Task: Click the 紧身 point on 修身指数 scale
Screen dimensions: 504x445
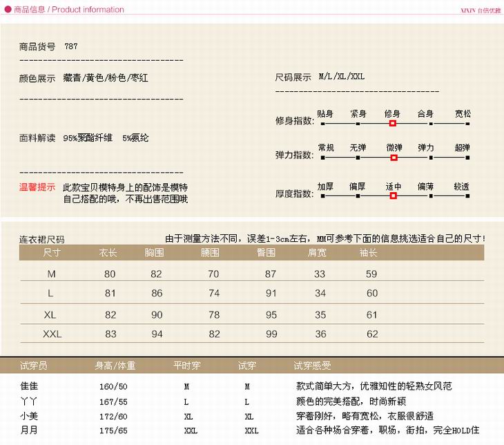Action: coord(358,124)
